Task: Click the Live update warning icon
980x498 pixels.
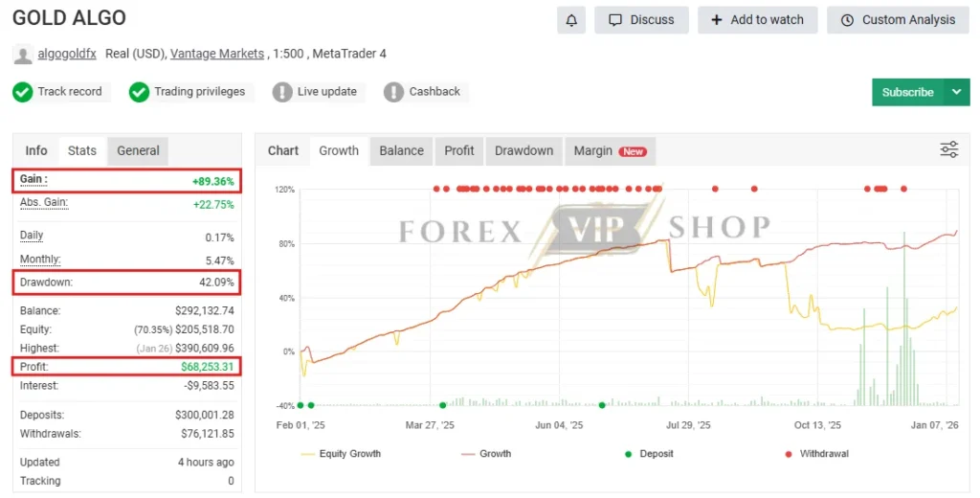Action: [282, 92]
